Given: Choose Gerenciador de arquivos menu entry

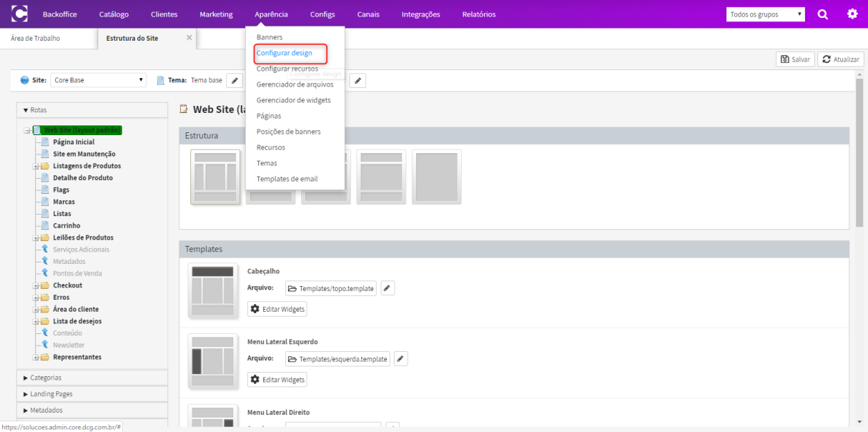Looking at the screenshot, I should point(295,84).
